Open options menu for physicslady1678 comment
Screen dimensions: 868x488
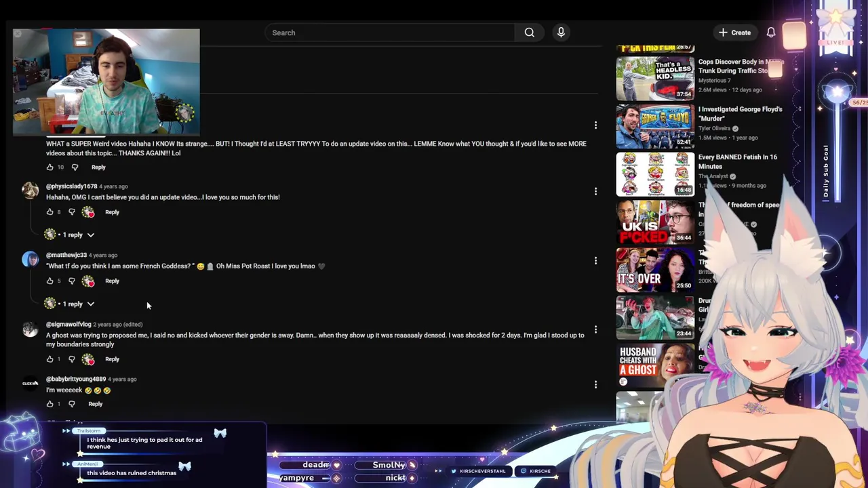coord(595,191)
